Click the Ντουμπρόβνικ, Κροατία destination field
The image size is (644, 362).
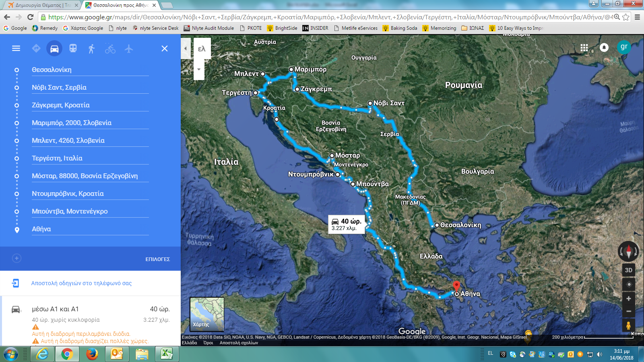point(90,193)
